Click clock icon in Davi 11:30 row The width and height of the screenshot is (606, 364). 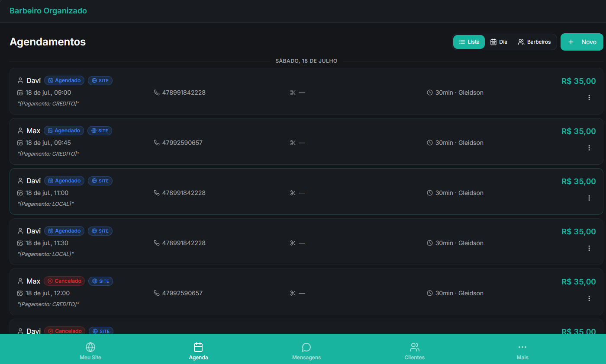430,243
